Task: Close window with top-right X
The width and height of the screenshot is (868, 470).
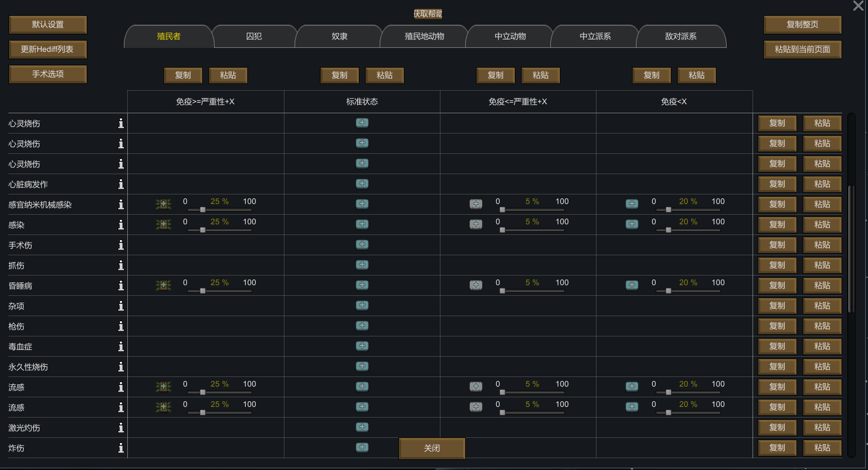Action: (858, 6)
